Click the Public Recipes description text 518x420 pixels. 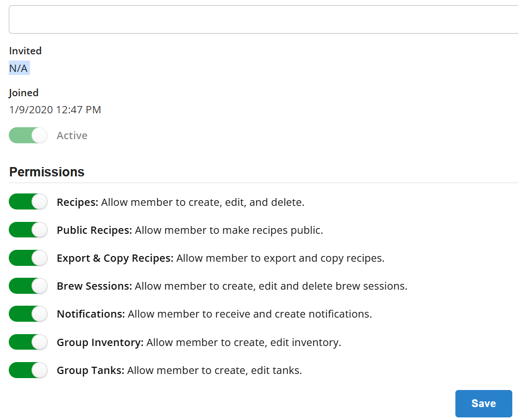click(x=229, y=230)
